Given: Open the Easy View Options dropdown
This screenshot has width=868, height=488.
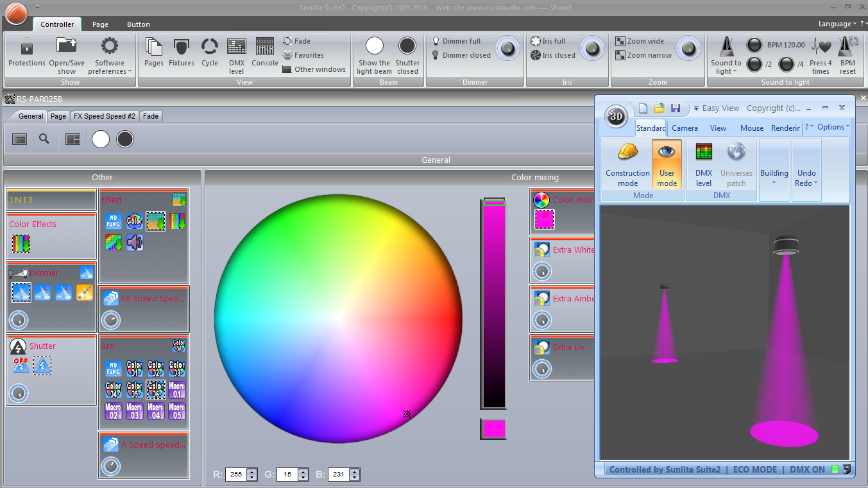Looking at the screenshot, I should (x=833, y=127).
